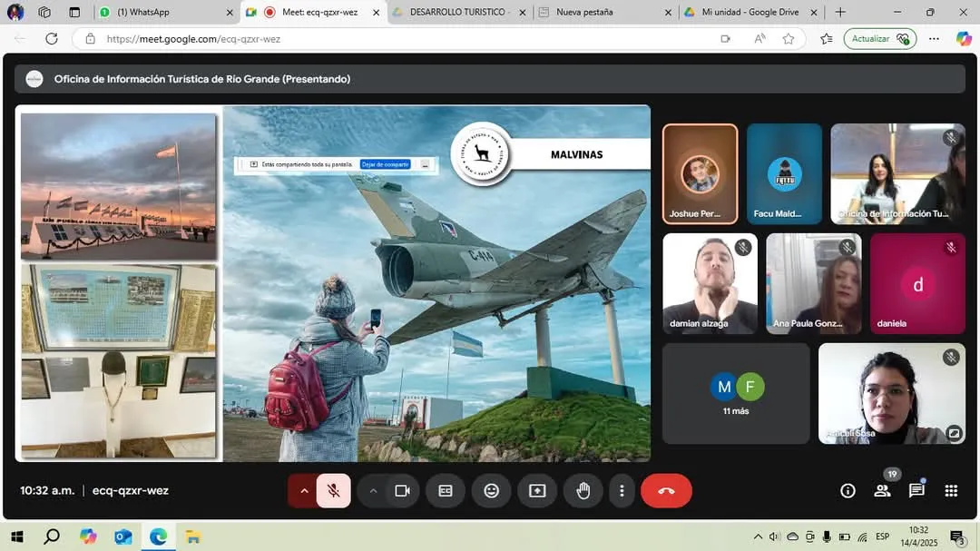Image resolution: width=980 pixels, height=551 pixels.
Task: Reload the Meet page
Action: point(52,39)
